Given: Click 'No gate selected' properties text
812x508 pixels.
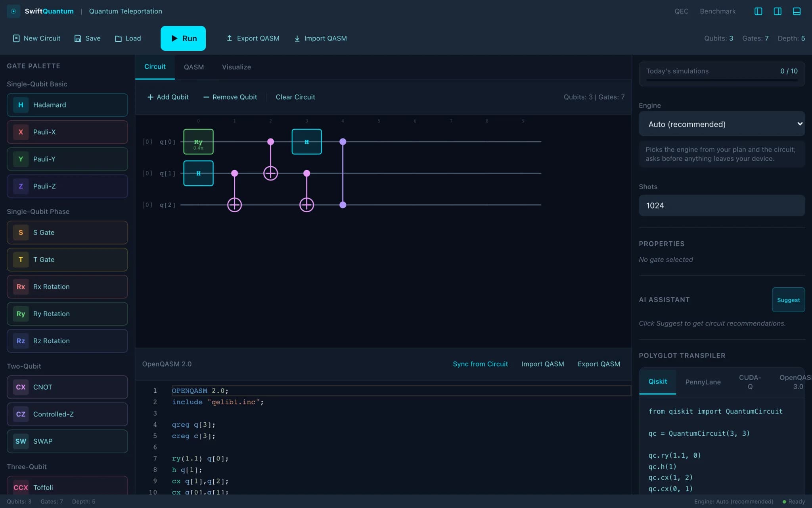Looking at the screenshot, I should [x=666, y=260].
